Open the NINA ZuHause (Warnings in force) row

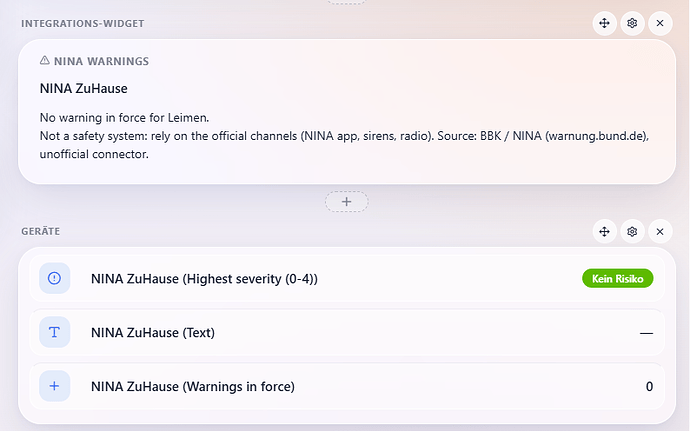tap(346, 386)
